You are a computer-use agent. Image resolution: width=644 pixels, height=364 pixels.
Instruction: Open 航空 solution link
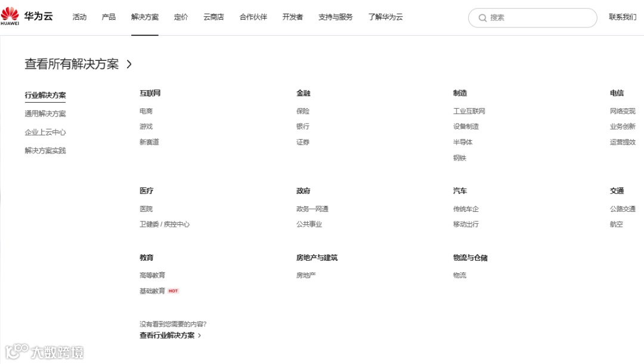tap(617, 224)
